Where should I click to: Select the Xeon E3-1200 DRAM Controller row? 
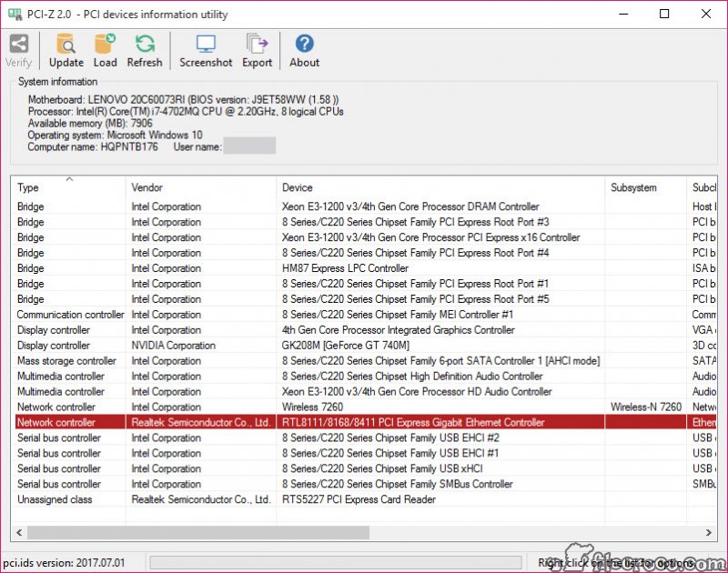pyautogui.click(x=364, y=206)
